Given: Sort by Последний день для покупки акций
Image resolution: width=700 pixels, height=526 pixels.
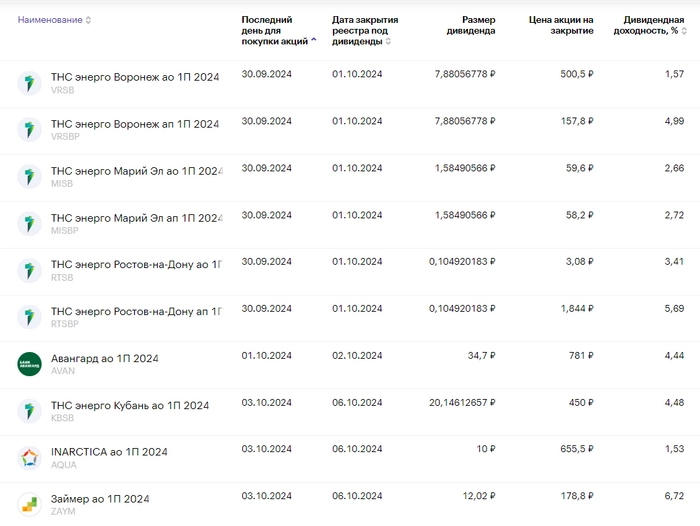Looking at the screenshot, I should (x=277, y=30).
